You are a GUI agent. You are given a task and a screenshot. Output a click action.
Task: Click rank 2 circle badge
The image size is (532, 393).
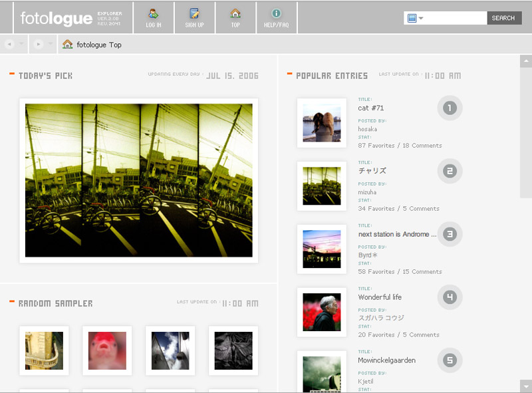click(450, 171)
